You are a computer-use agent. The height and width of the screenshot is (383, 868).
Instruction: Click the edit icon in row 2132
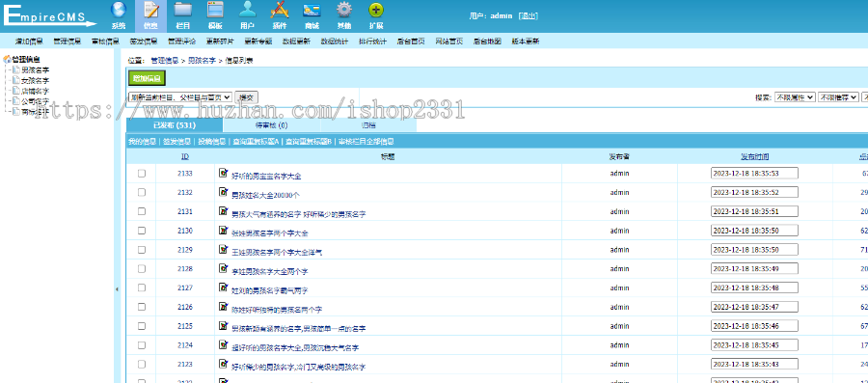coord(223,192)
